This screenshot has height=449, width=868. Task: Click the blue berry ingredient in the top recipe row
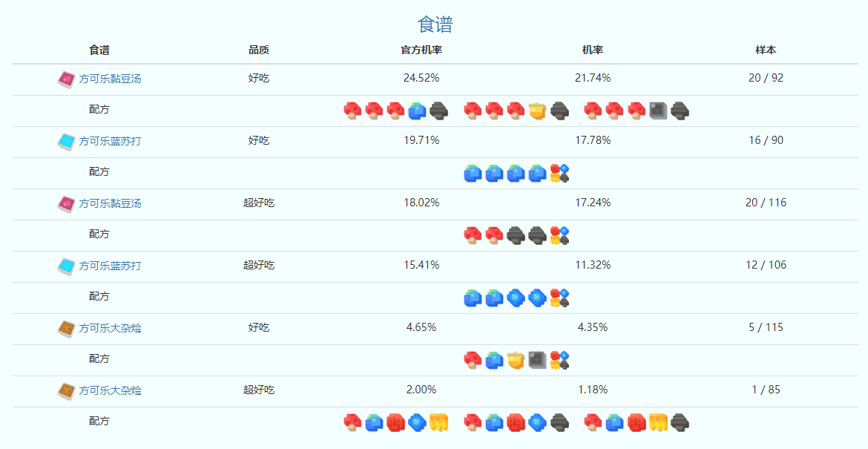417,111
